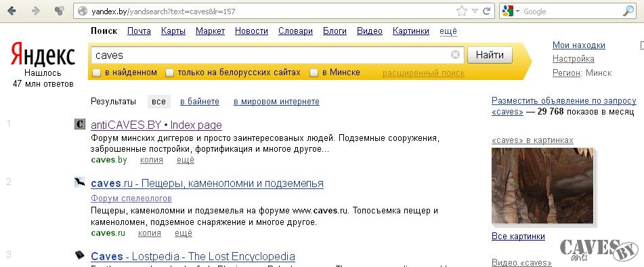The height and width of the screenshot is (267, 644).
Task: Click the antiCAVES.BY favicon in result one
Action: [x=80, y=124]
